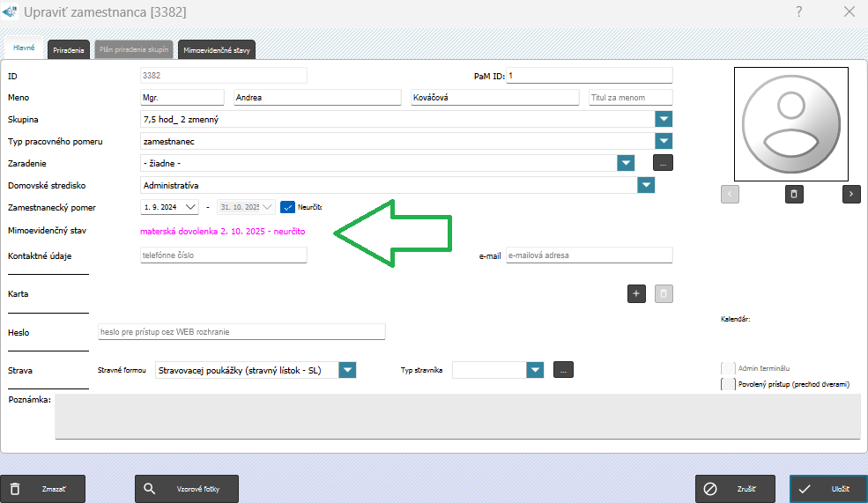Click the add card plus icon
Image resolution: width=868 pixels, height=503 pixels.
point(636,294)
